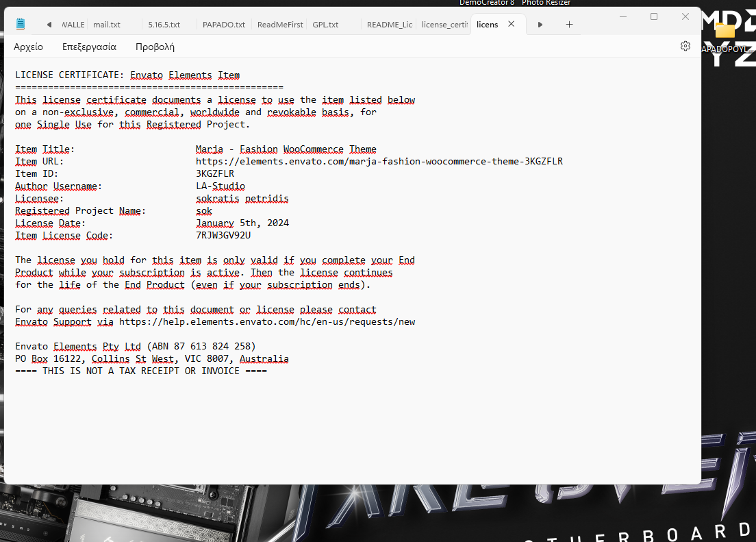
Task: Minimize the Notepad window
Action: coord(623,16)
